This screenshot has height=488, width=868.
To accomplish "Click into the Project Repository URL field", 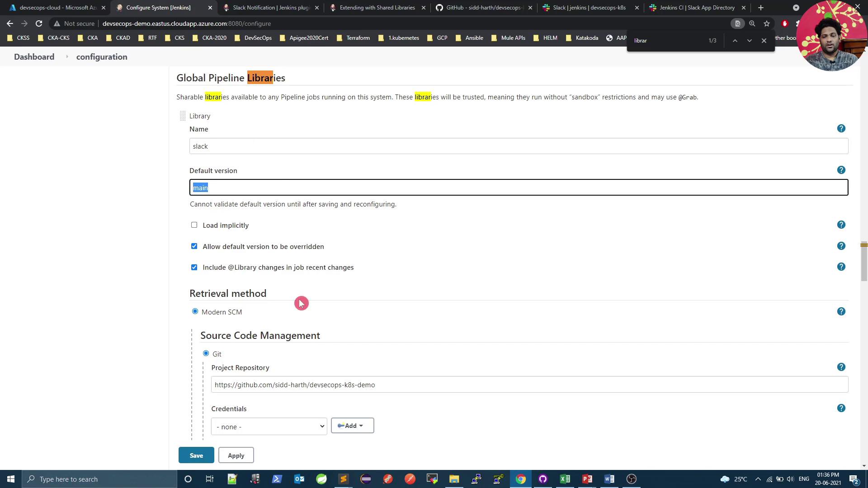I will [x=529, y=385].
